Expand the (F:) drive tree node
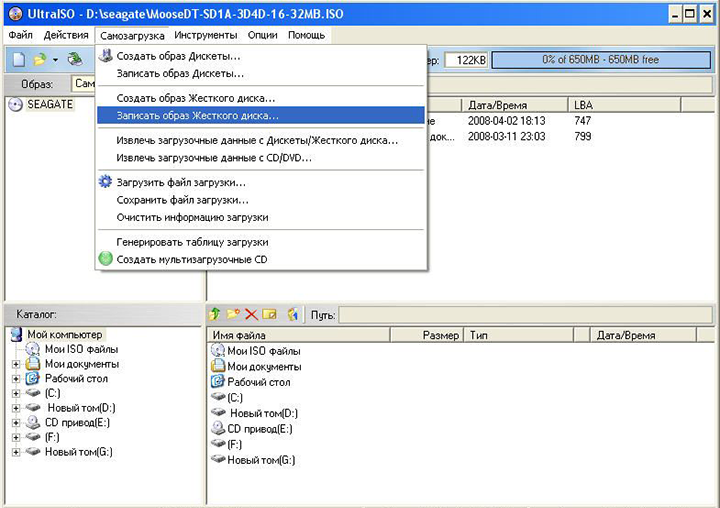 [16, 437]
